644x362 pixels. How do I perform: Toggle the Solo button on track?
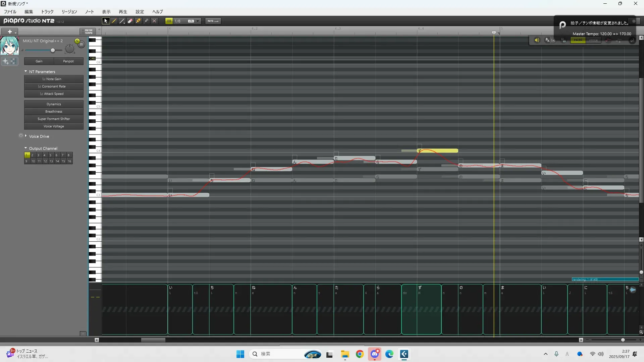(77, 41)
